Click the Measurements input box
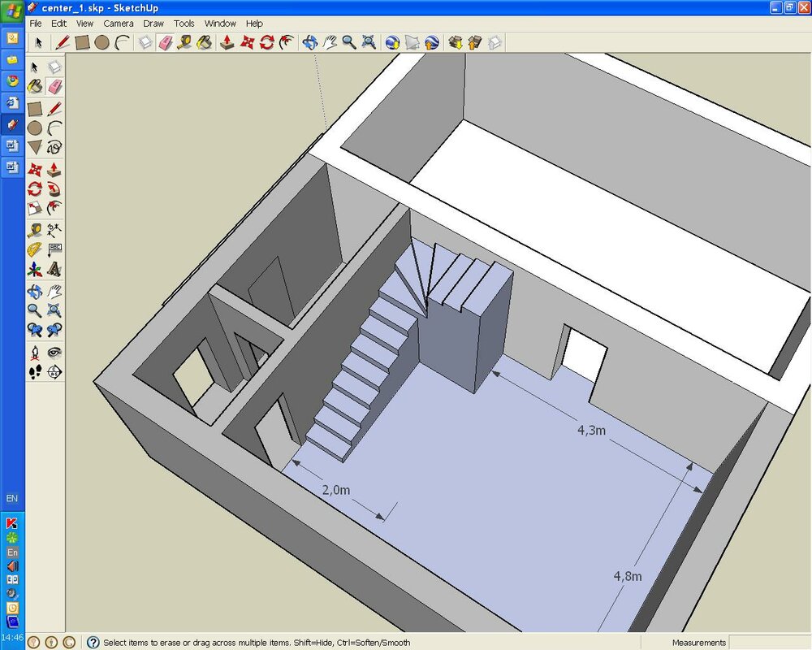The width and height of the screenshot is (812, 650). (770, 643)
